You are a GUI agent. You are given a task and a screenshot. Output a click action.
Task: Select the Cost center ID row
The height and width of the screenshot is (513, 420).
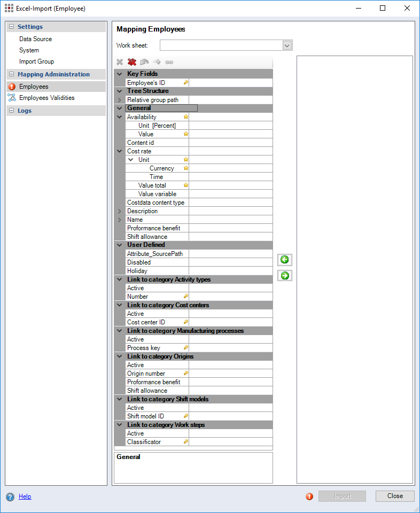coord(146,322)
